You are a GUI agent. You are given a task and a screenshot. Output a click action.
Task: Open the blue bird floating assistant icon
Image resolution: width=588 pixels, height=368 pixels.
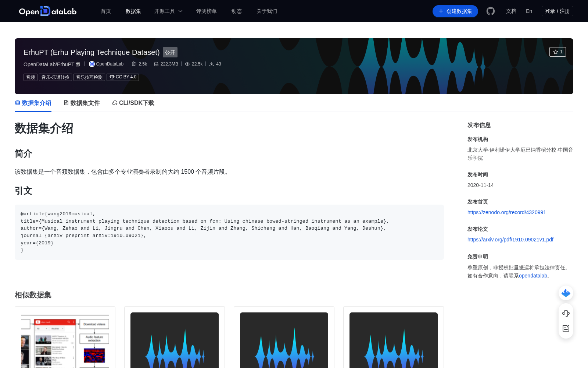pyautogui.click(x=566, y=293)
